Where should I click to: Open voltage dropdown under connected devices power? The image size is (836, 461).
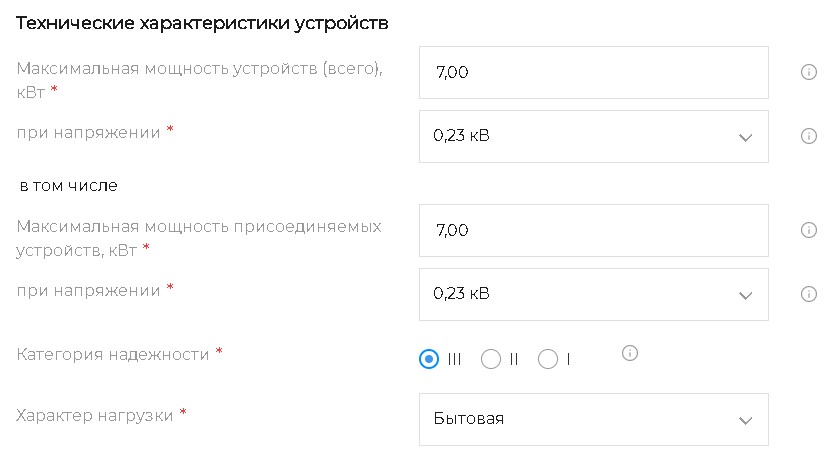click(593, 294)
